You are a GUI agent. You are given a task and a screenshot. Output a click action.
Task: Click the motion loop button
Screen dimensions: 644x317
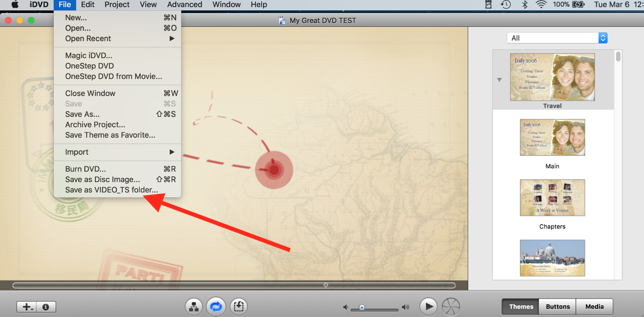coord(216,307)
